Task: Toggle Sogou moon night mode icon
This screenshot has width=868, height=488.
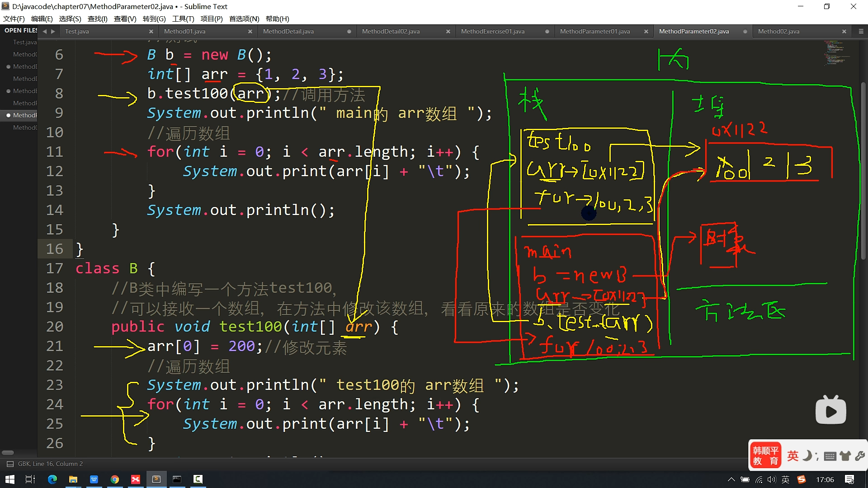Action: click(807, 455)
